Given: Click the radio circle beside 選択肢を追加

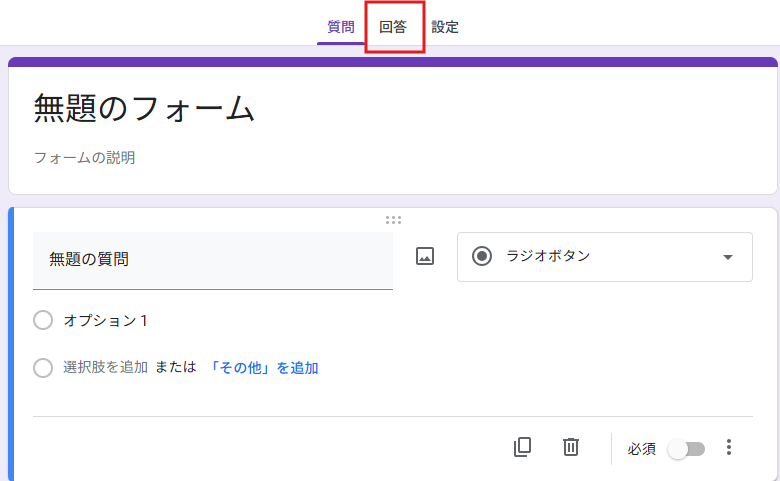Looking at the screenshot, I should [x=43, y=368].
